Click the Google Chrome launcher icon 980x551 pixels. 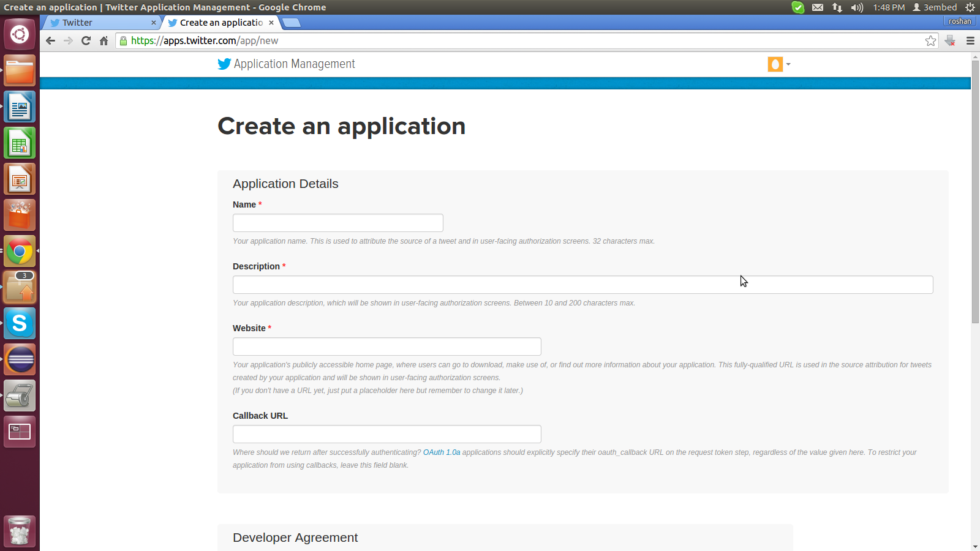tap(20, 252)
